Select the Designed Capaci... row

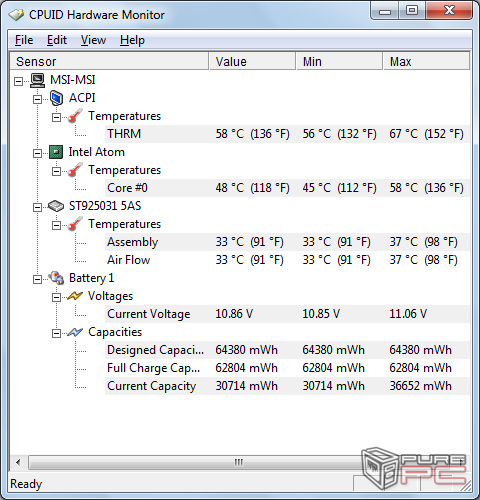(x=287, y=350)
